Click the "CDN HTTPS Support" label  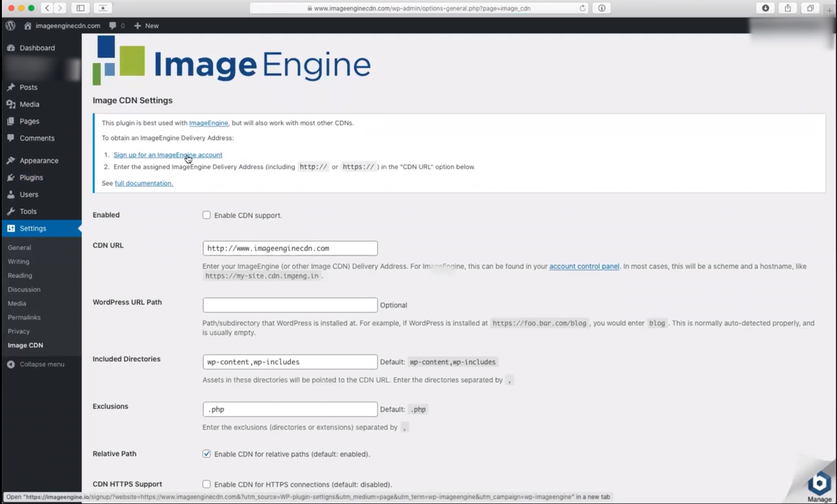tap(127, 484)
